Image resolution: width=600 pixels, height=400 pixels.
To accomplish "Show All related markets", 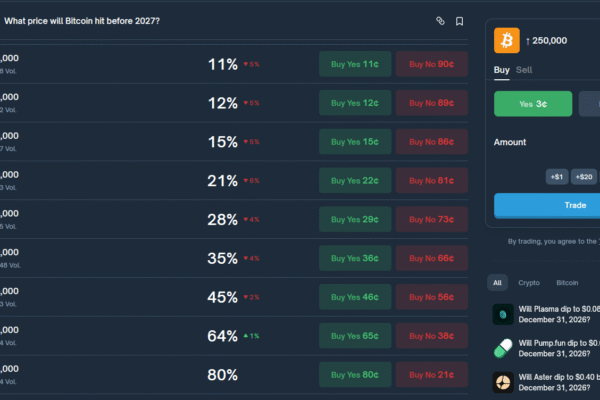I will (497, 283).
